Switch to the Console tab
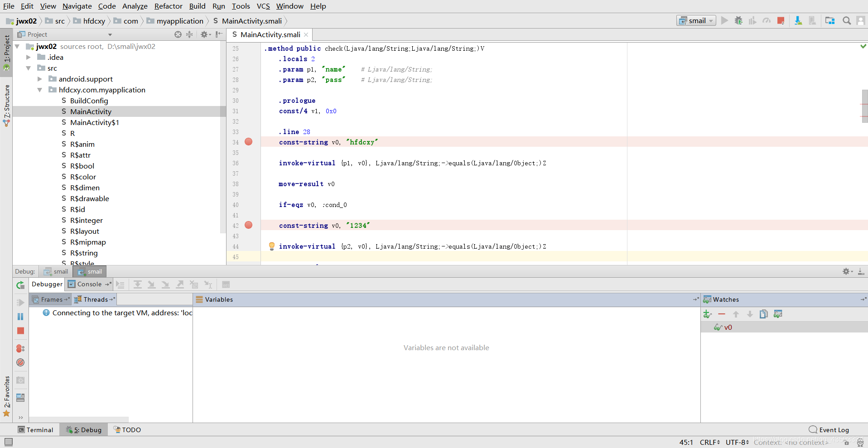This screenshot has height=448, width=868. click(x=89, y=284)
